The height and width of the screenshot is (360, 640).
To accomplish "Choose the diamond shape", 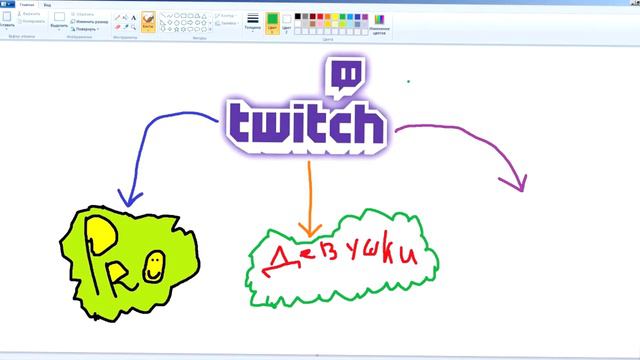I will [170, 22].
